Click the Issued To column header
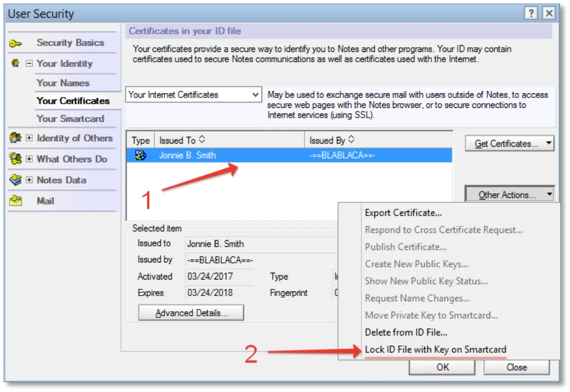The width and height of the screenshot is (570, 392). (x=229, y=140)
